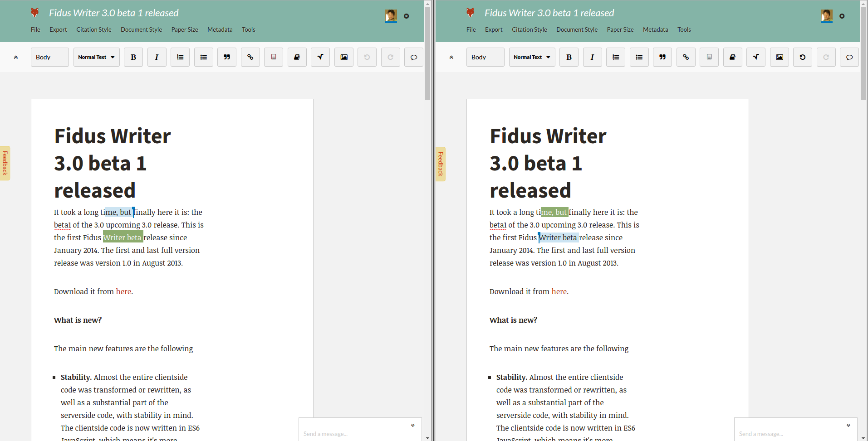Open Normal Text dropdown in right window
The width and height of the screenshot is (868, 441).
tap(532, 57)
